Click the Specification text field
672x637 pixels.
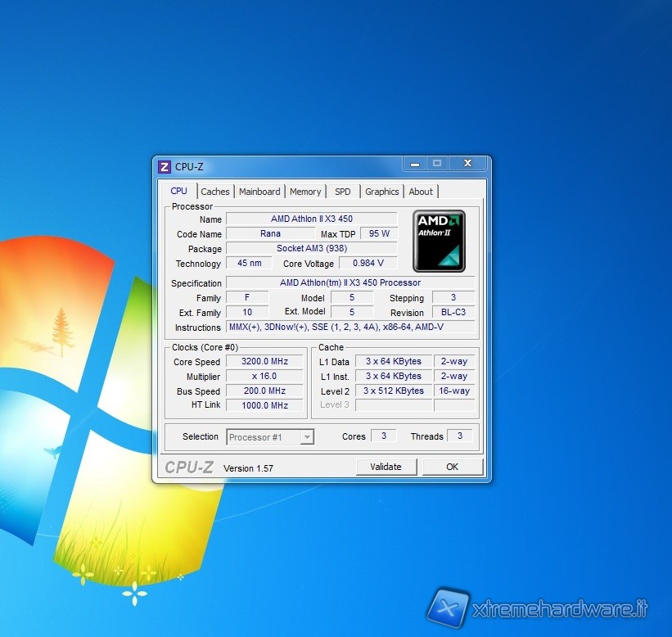pos(350,283)
